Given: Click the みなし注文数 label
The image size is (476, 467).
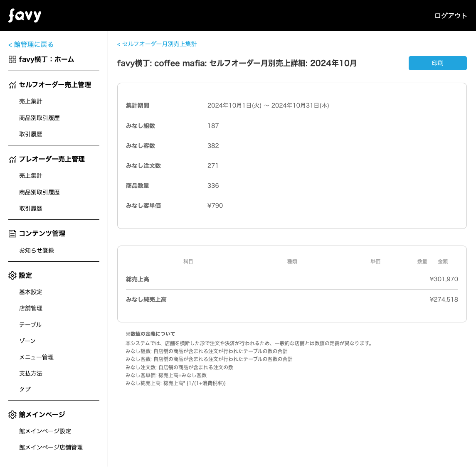Looking at the screenshot, I should point(143,166).
